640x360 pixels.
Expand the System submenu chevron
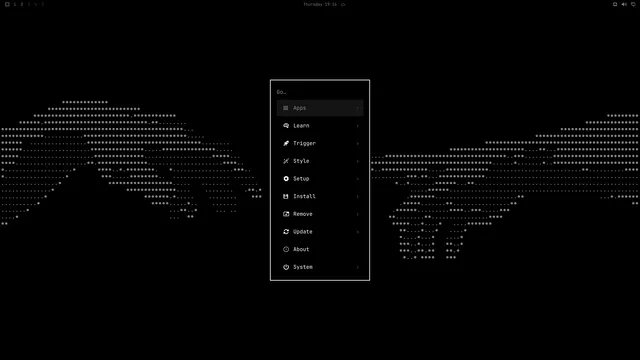click(x=358, y=267)
